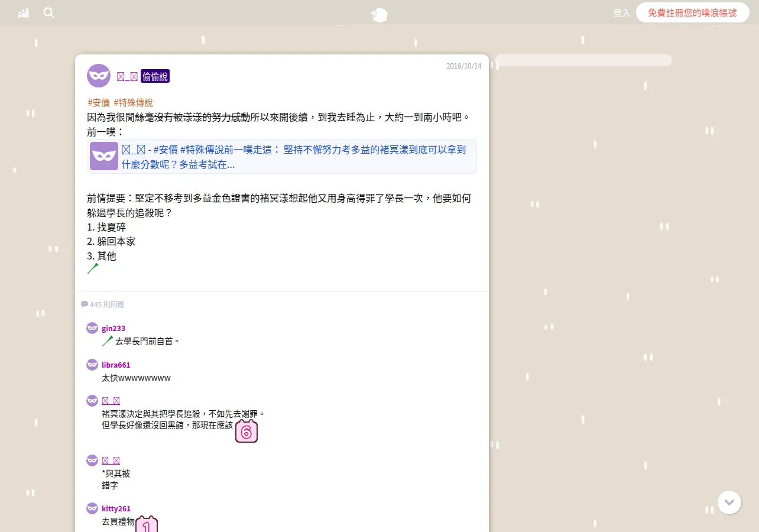Click option text 2. 躲回本家

(111, 241)
